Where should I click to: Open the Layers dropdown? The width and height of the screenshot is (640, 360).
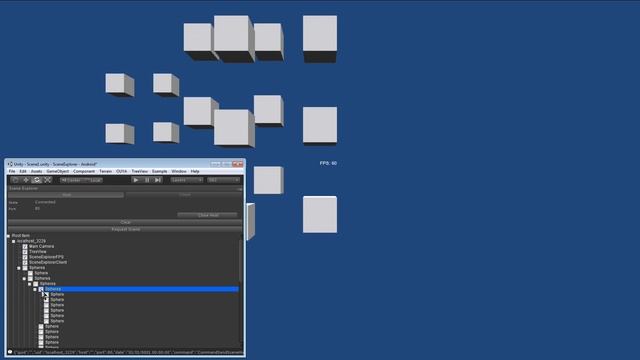coord(187,180)
